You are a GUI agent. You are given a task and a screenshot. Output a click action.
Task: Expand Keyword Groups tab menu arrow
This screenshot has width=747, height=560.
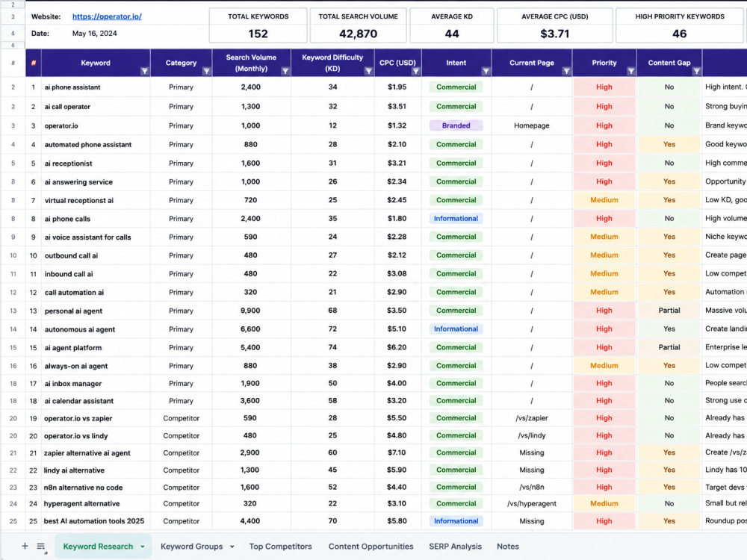coord(232,547)
